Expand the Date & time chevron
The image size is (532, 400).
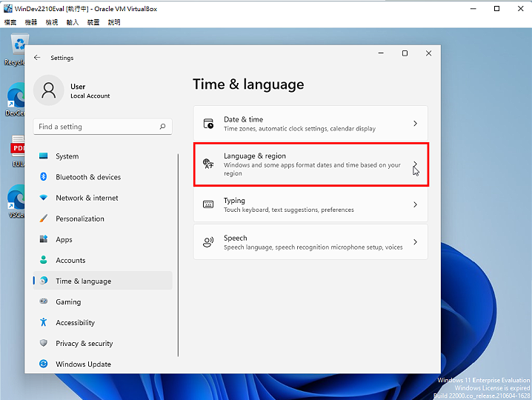[x=415, y=124]
